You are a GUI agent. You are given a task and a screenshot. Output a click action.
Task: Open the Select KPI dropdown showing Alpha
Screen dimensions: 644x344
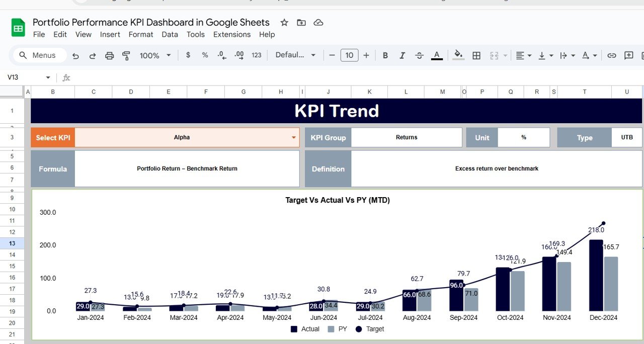pos(293,137)
